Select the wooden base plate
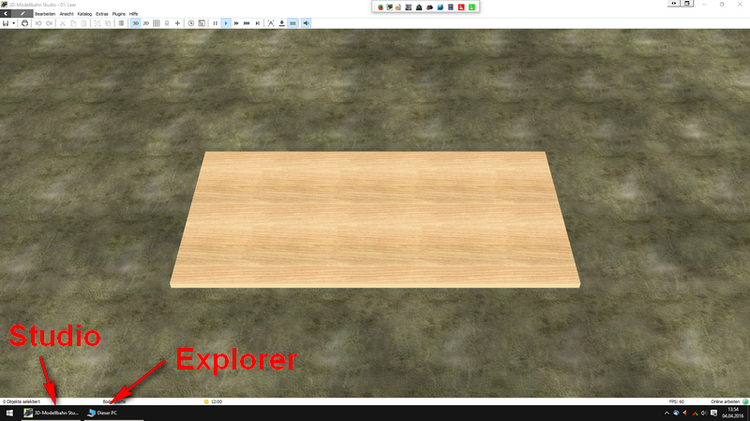750x421 pixels. [375, 219]
